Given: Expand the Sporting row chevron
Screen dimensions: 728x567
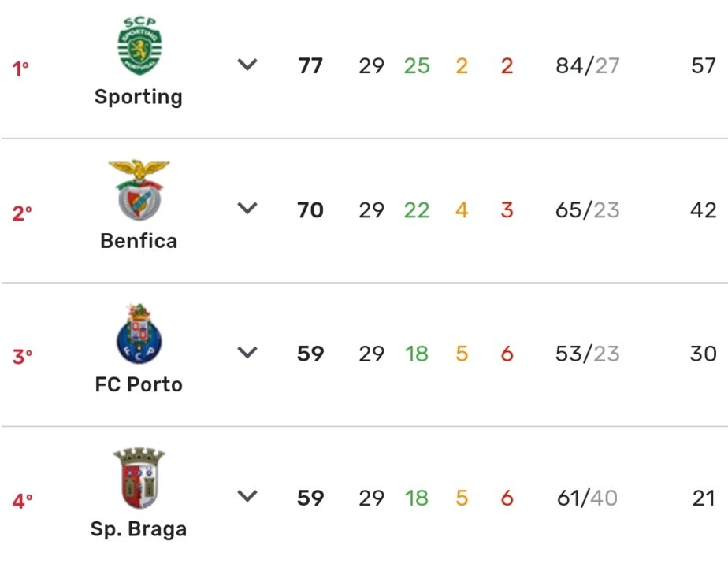Looking at the screenshot, I should click(248, 65).
